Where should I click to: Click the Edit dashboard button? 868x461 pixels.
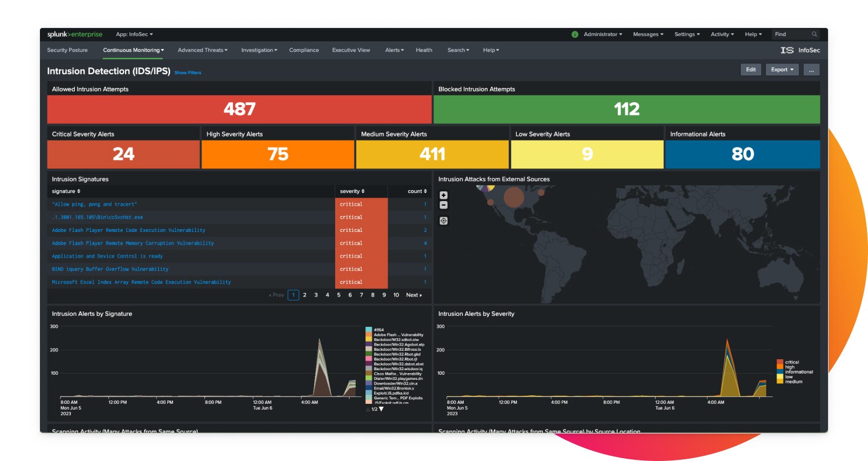point(750,69)
